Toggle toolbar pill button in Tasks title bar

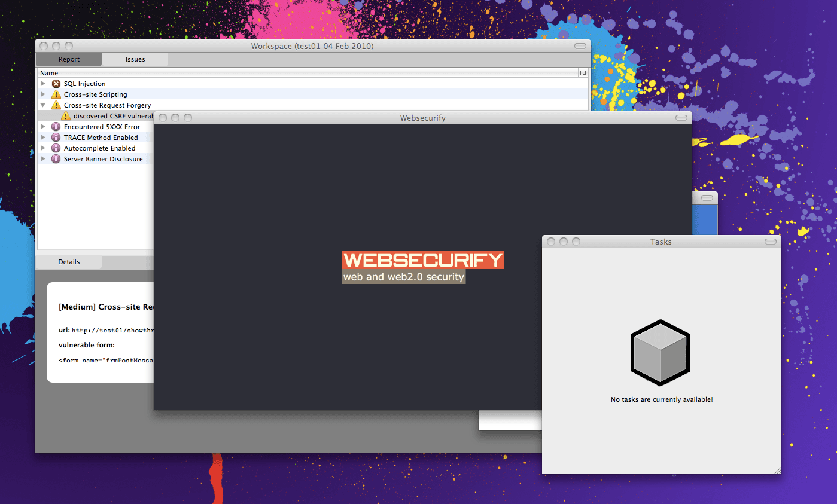coord(771,242)
